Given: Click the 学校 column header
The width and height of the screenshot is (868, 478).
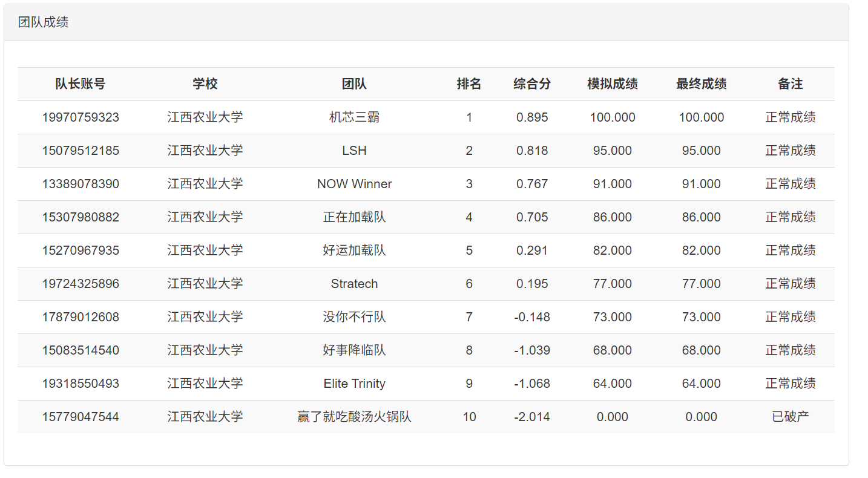Looking at the screenshot, I should 205,84.
